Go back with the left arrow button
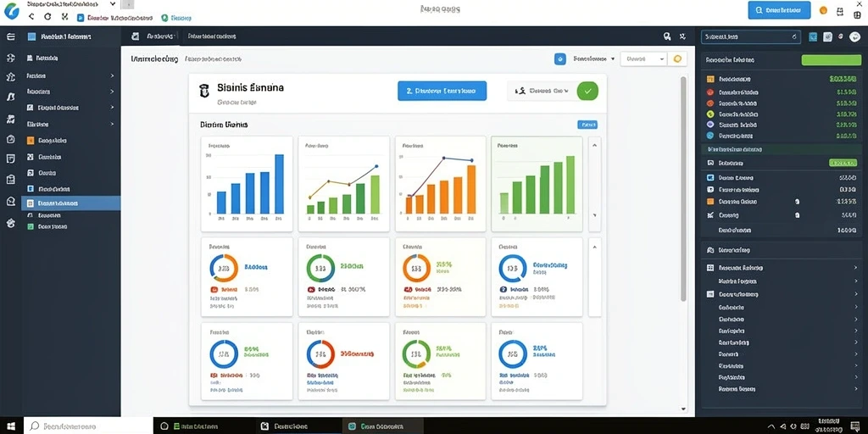This screenshot has height=434, width=868. pyautogui.click(x=31, y=17)
